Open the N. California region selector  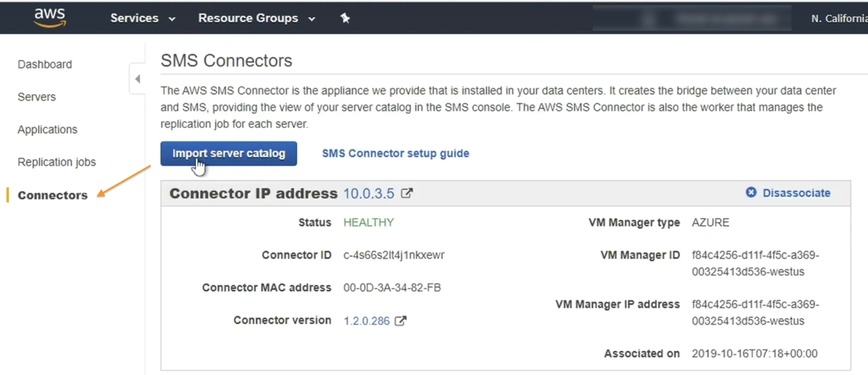click(839, 18)
